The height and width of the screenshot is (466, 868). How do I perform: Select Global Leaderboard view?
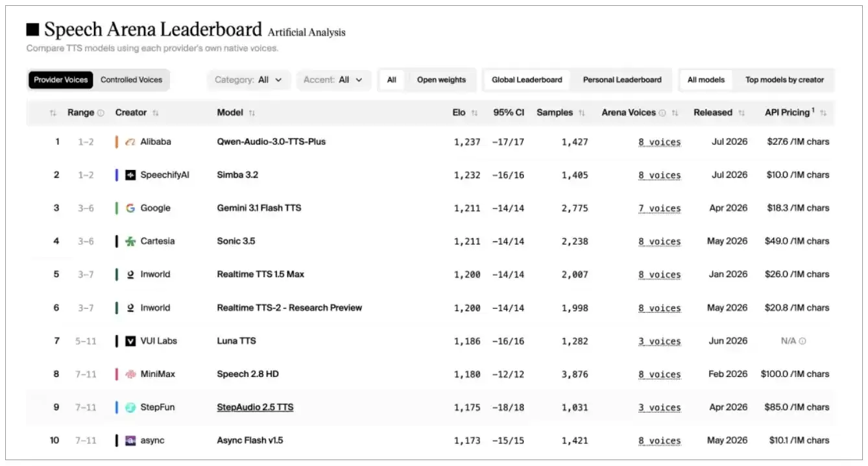[x=527, y=80]
